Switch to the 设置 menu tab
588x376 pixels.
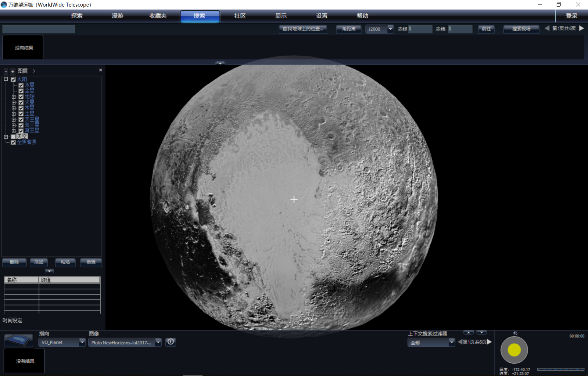click(322, 16)
